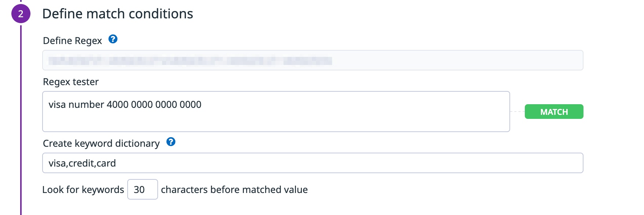
Task: Click the purple vertical step progress line
Action: point(21,121)
